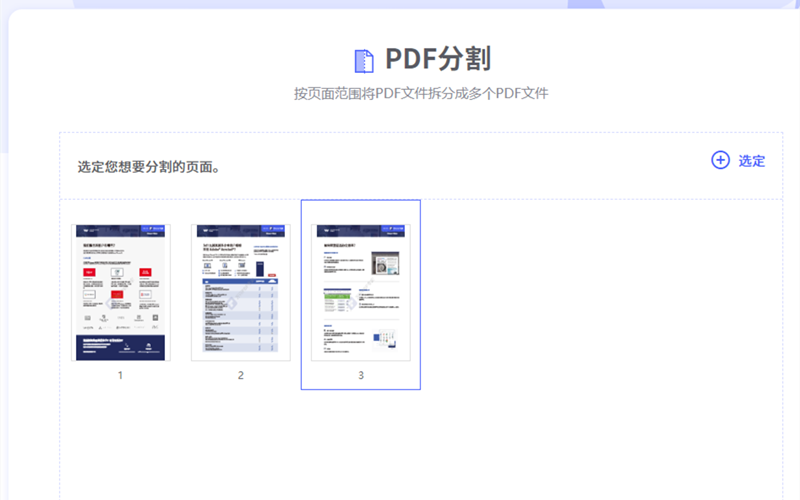Select the page 1 thumbnail
This screenshot has width=800, height=500.
[x=121, y=292]
